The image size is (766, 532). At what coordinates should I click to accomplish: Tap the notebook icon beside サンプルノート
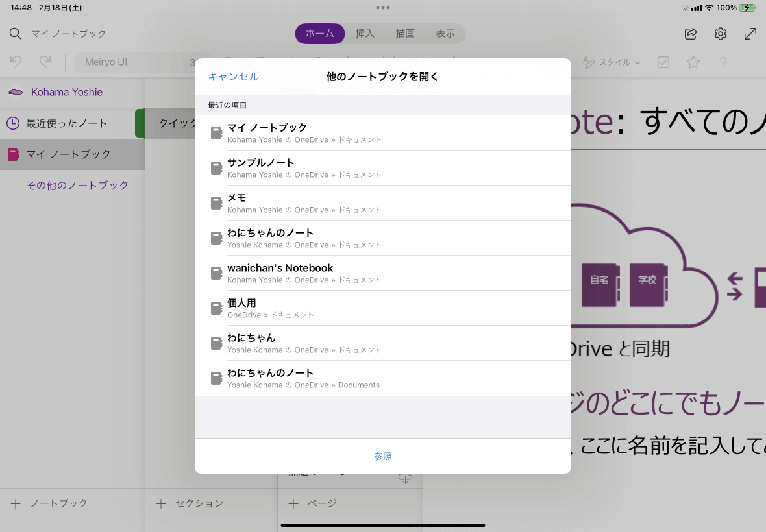(x=216, y=168)
